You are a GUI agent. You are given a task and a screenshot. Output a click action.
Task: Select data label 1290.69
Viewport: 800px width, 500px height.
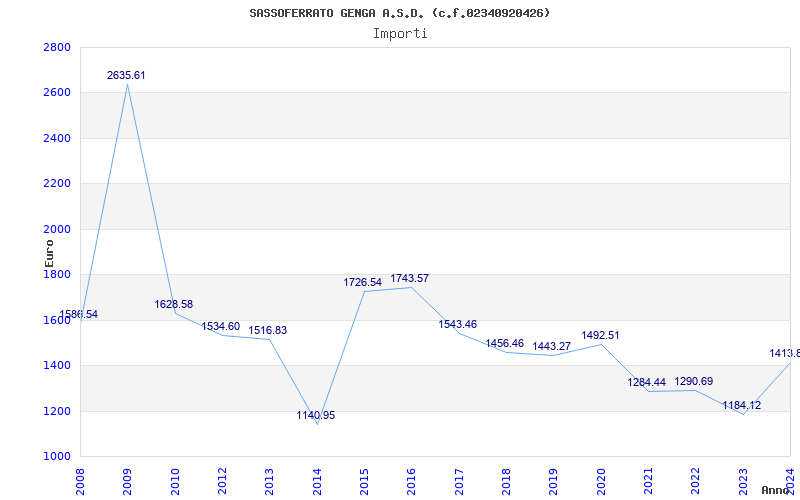point(694,382)
